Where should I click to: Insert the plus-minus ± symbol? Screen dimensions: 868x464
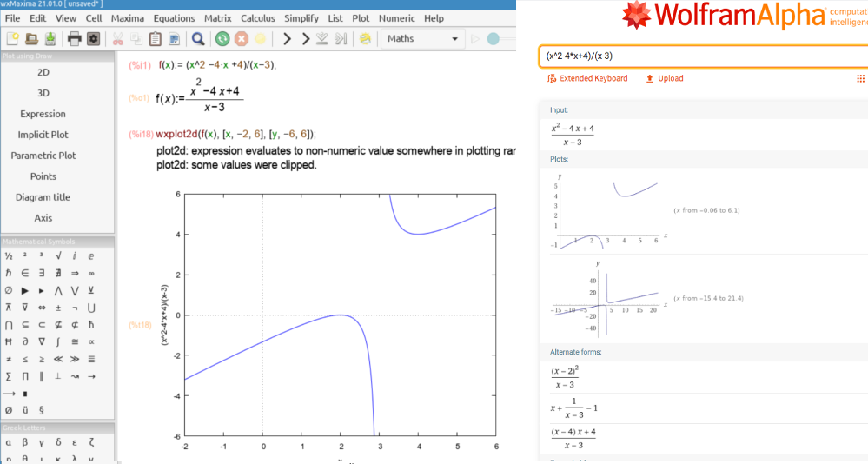[x=58, y=308]
